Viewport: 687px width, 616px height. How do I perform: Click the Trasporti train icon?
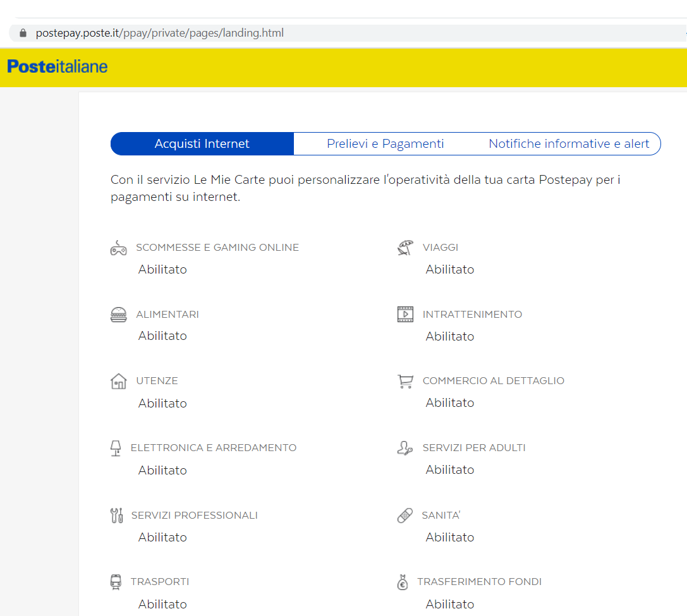(x=116, y=583)
